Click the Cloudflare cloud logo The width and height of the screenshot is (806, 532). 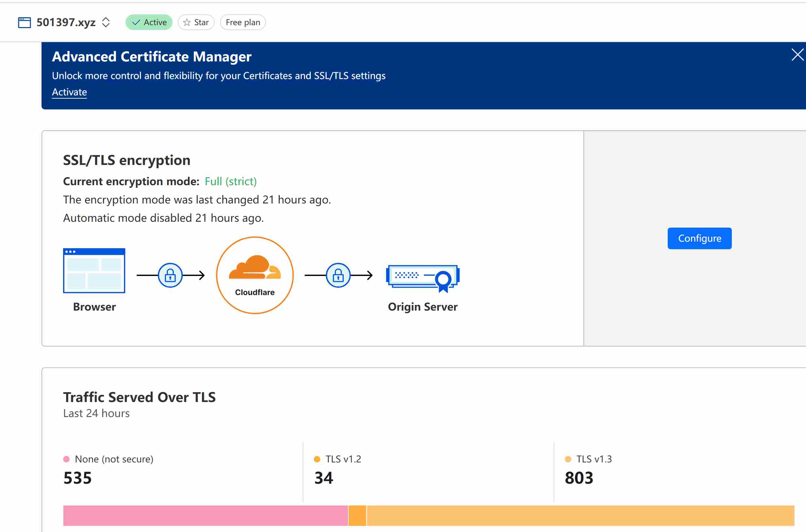point(255,267)
